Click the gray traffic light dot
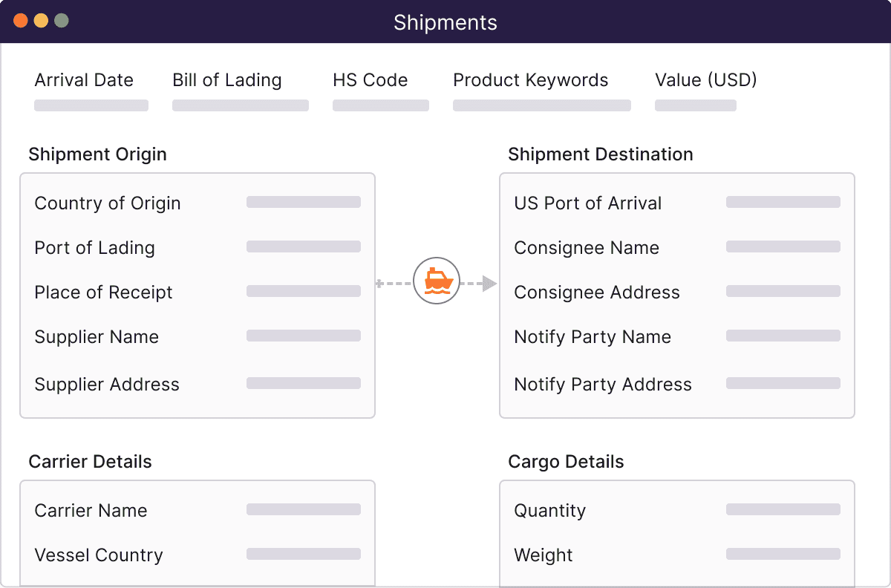The height and width of the screenshot is (588, 891). (x=62, y=22)
